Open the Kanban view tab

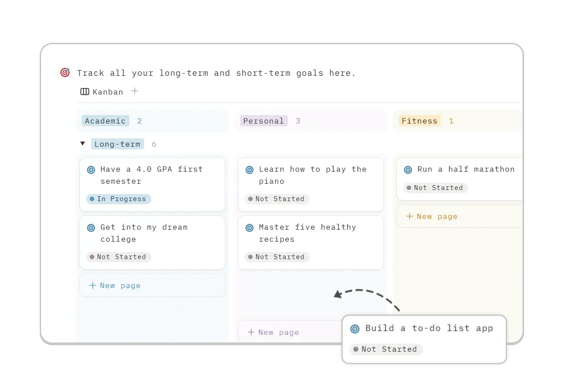[x=108, y=92]
